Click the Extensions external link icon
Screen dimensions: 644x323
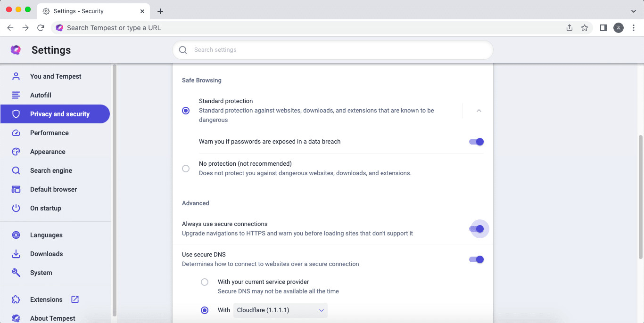click(x=75, y=299)
